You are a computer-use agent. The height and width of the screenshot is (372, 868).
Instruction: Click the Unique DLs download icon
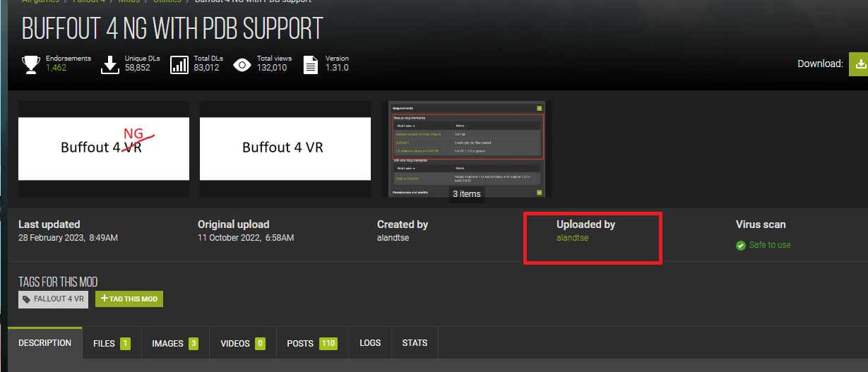click(x=110, y=64)
